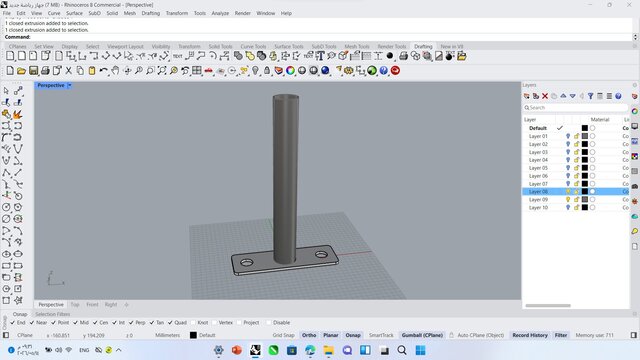Switch to the Curve Tools toolbar tab
Viewport: 640px width, 360px height.
click(x=253, y=47)
